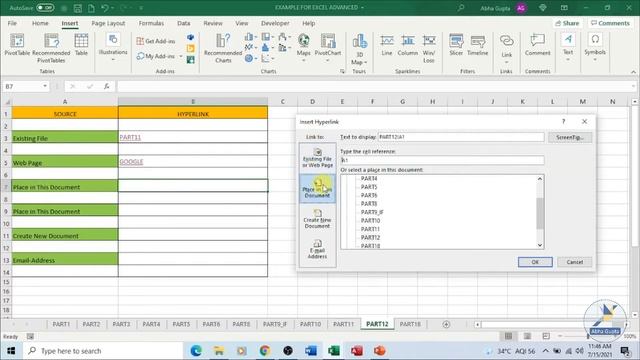Open the File menu
This screenshot has width=640, height=360.
[12, 23]
